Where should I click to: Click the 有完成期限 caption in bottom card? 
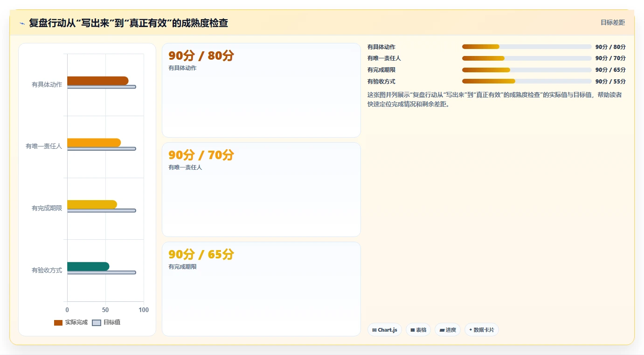[182, 267]
